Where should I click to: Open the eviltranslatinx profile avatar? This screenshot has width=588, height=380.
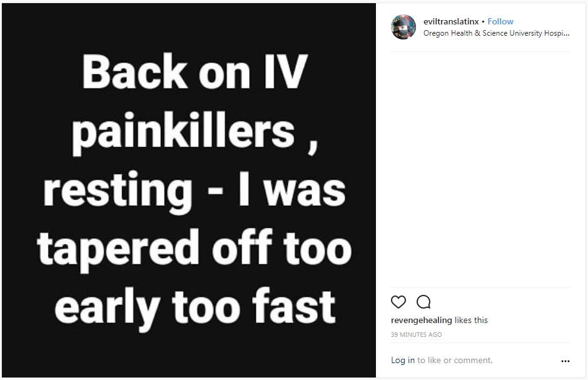coord(403,27)
